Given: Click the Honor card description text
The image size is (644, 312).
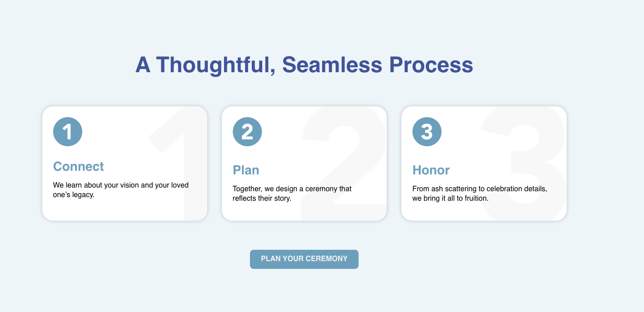Looking at the screenshot, I should [x=479, y=193].
